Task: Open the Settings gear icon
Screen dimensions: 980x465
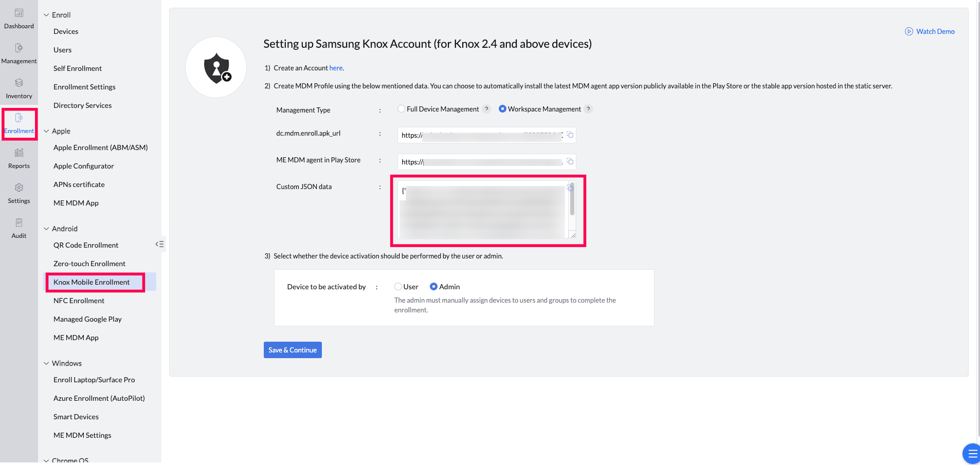Action: point(19,188)
